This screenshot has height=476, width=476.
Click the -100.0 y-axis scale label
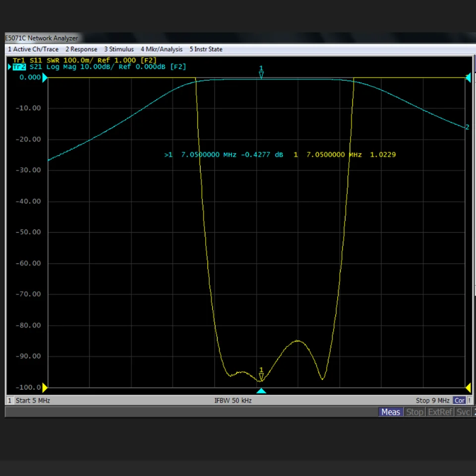click(28, 387)
